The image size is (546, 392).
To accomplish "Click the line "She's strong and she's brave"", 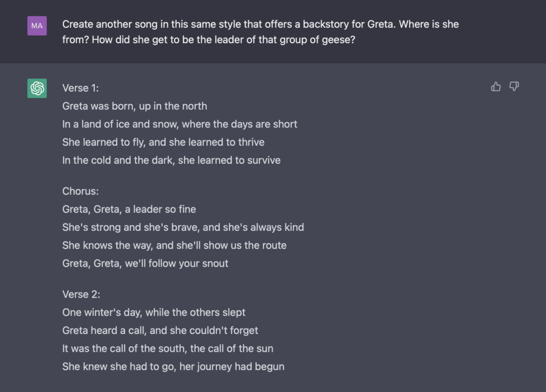I will click(x=183, y=227).
